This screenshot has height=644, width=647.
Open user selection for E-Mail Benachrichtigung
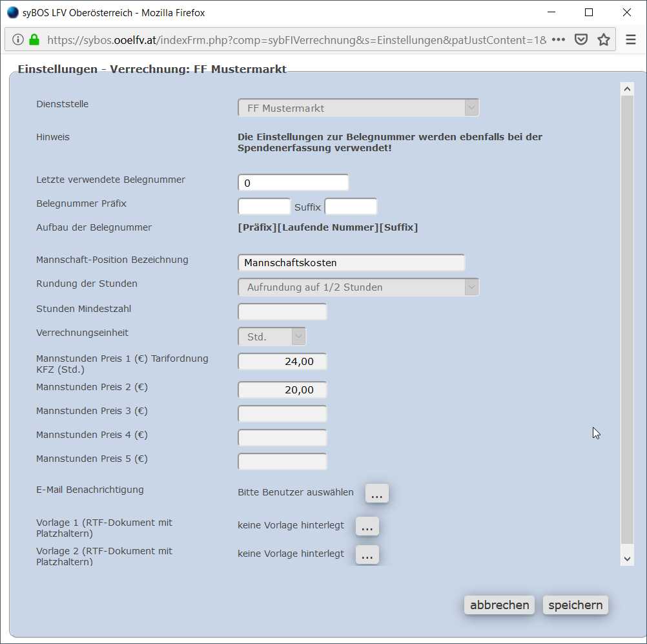pyautogui.click(x=377, y=493)
